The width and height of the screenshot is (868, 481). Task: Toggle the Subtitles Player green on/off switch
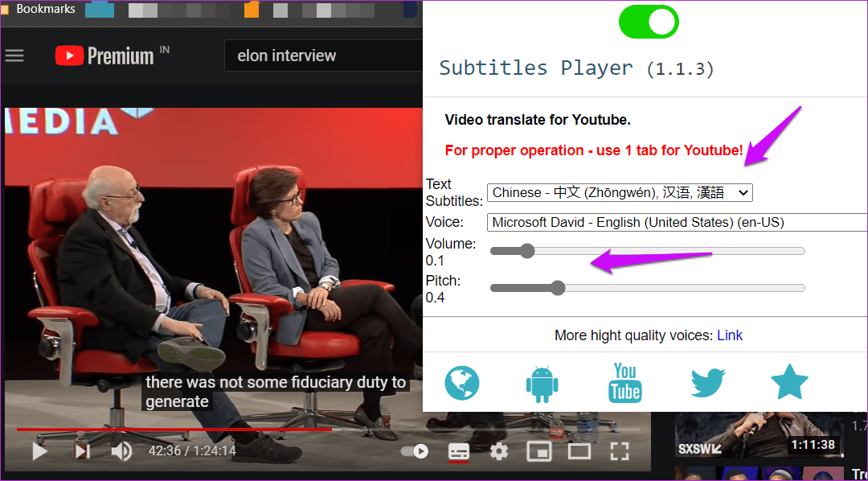(649, 22)
